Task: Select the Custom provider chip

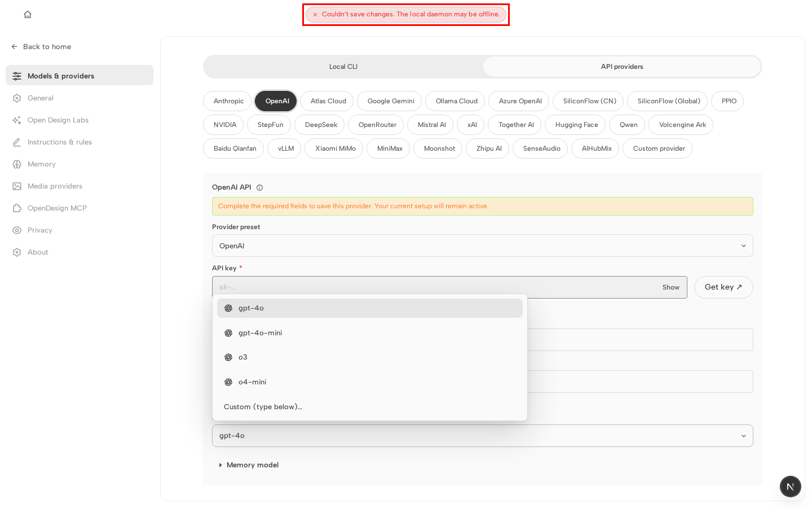Action: coord(659,148)
